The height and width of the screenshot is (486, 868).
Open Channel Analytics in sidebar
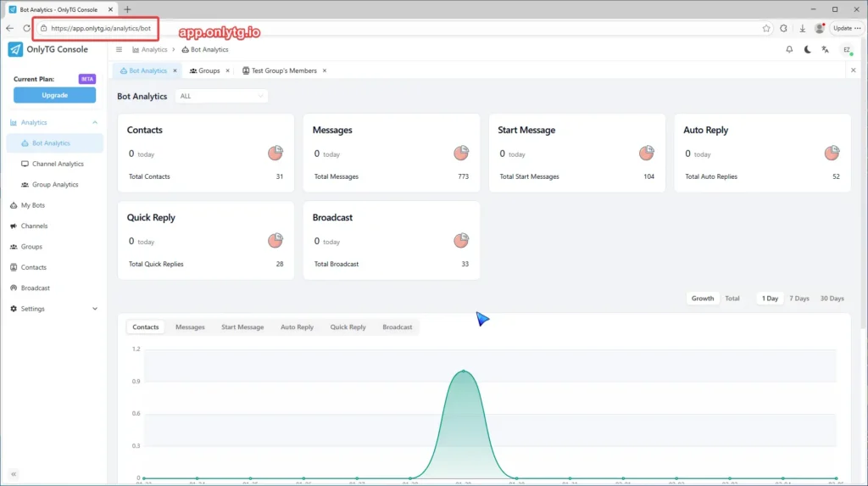58,164
